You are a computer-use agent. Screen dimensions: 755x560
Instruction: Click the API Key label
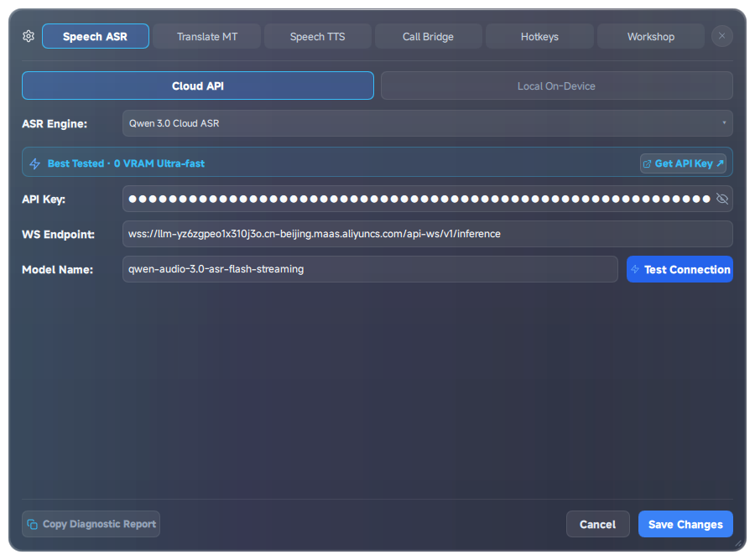(44, 200)
